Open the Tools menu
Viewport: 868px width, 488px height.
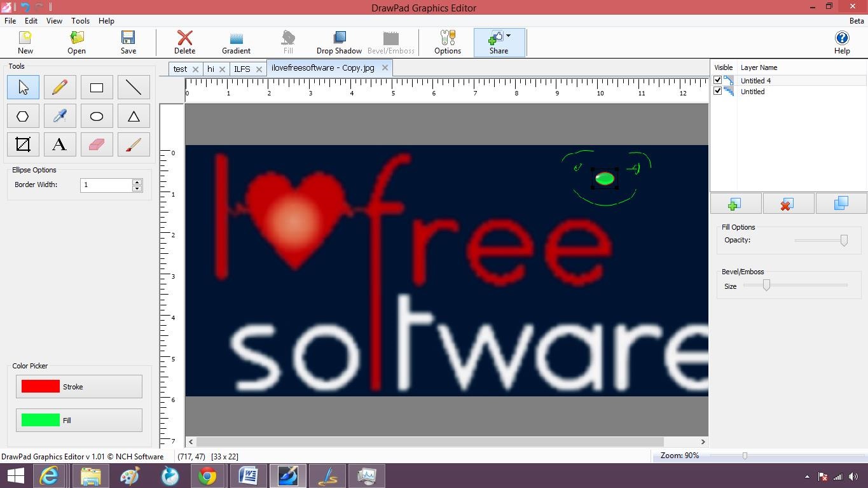80,20
